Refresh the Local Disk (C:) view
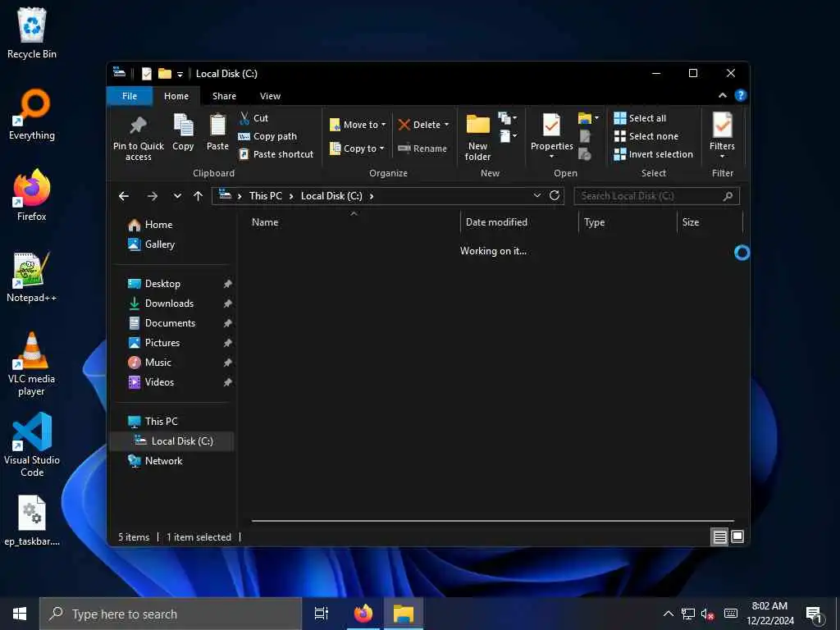The width and height of the screenshot is (840, 630). (x=555, y=195)
